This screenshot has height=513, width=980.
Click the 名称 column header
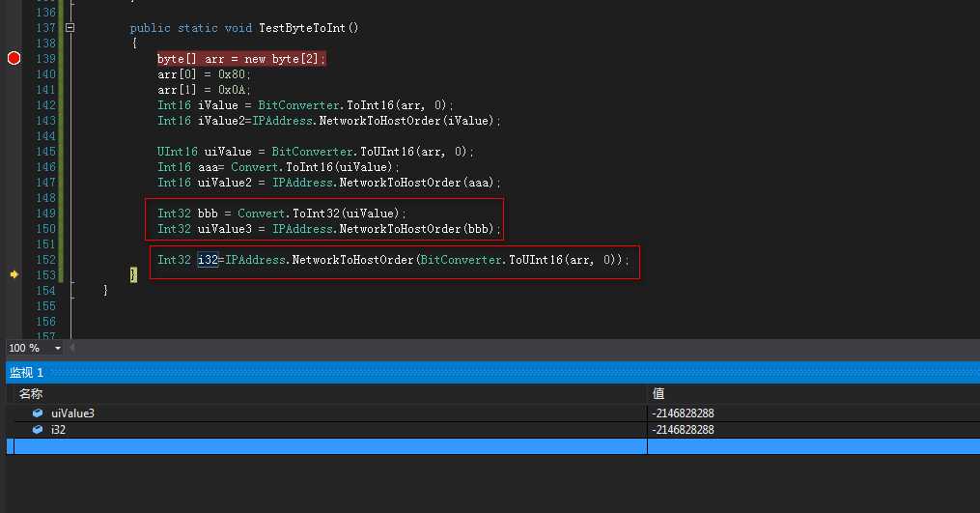point(31,393)
